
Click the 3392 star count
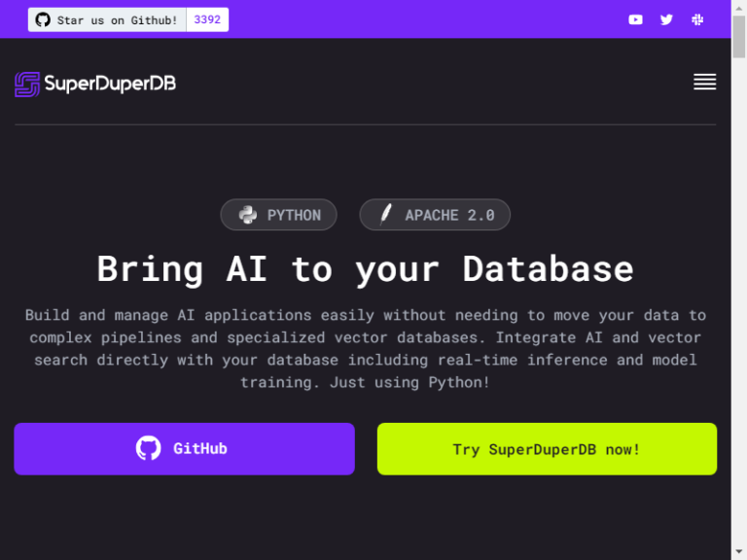(207, 20)
